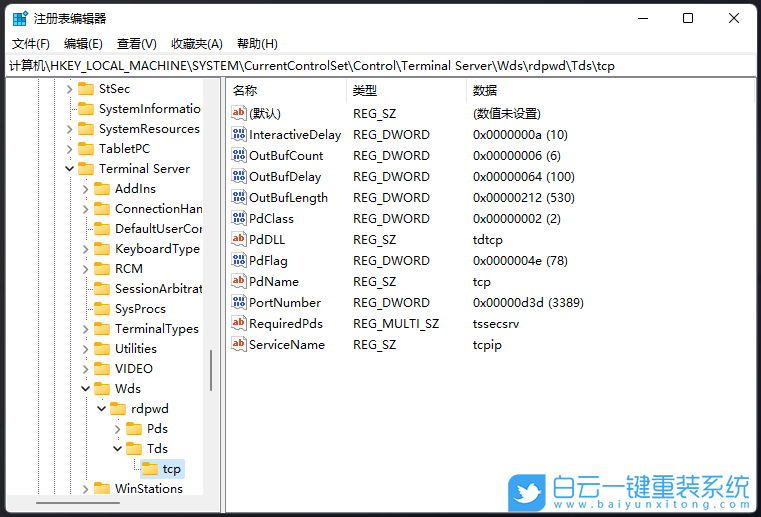Expand the SystemResources tree node
Image resolution: width=761 pixels, height=517 pixels.
click(x=69, y=129)
